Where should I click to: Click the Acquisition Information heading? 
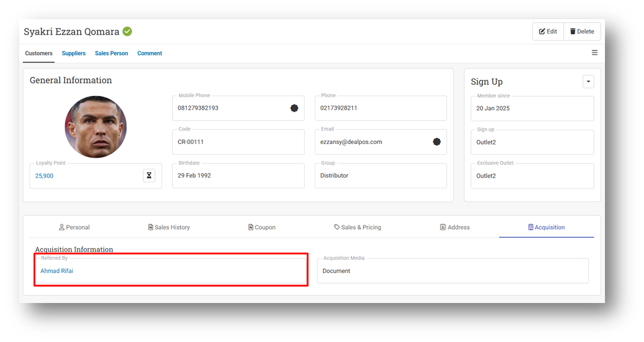click(x=74, y=250)
